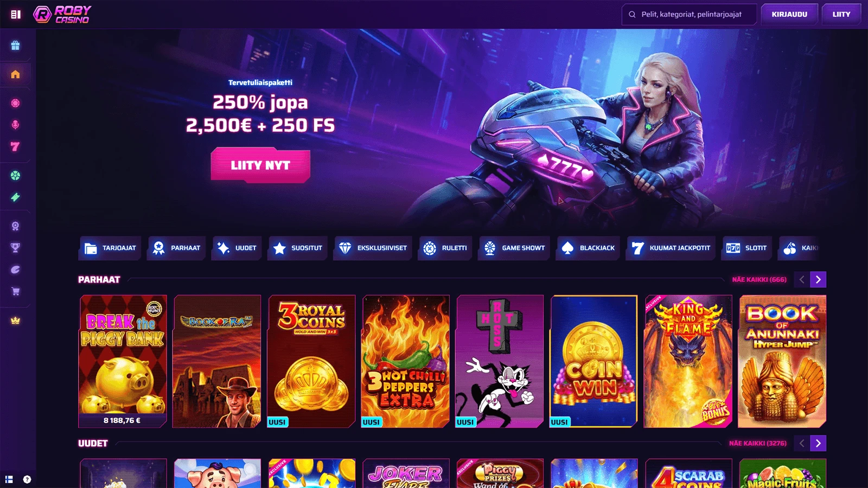The image size is (868, 488).
Task: Select the Ruletti category tab
Action: pos(445,248)
